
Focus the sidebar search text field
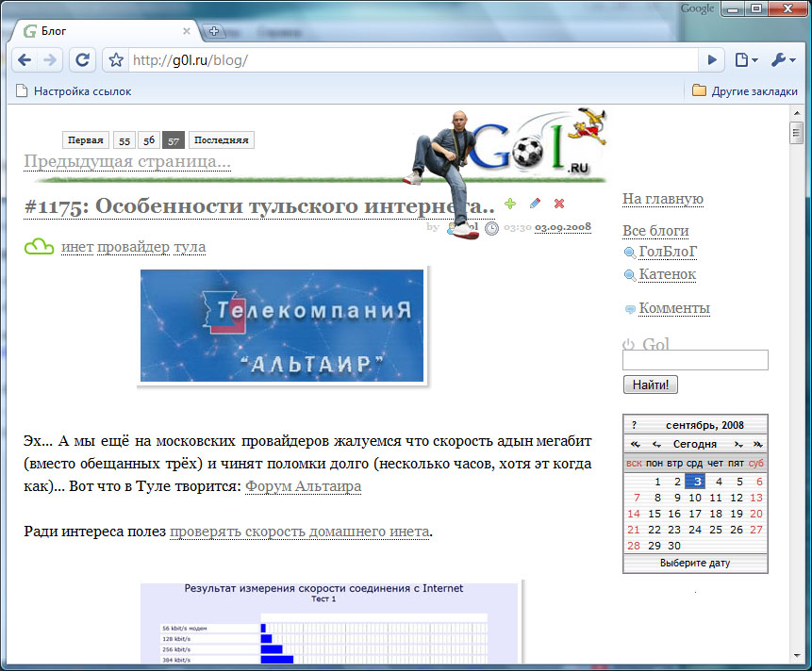[x=695, y=360]
